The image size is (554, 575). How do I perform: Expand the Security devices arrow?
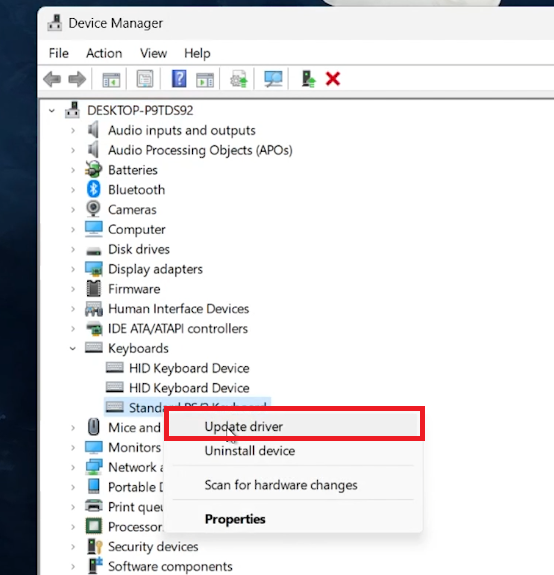[73, 546]
